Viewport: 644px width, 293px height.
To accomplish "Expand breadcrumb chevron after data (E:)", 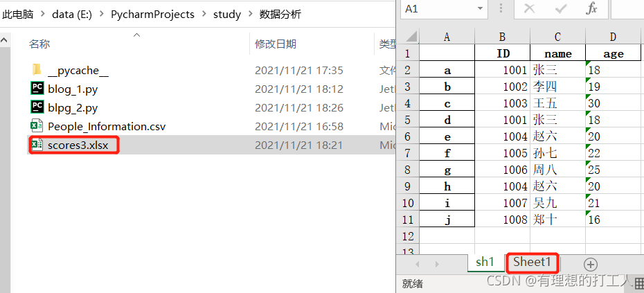I will click(x=101, y=15).
